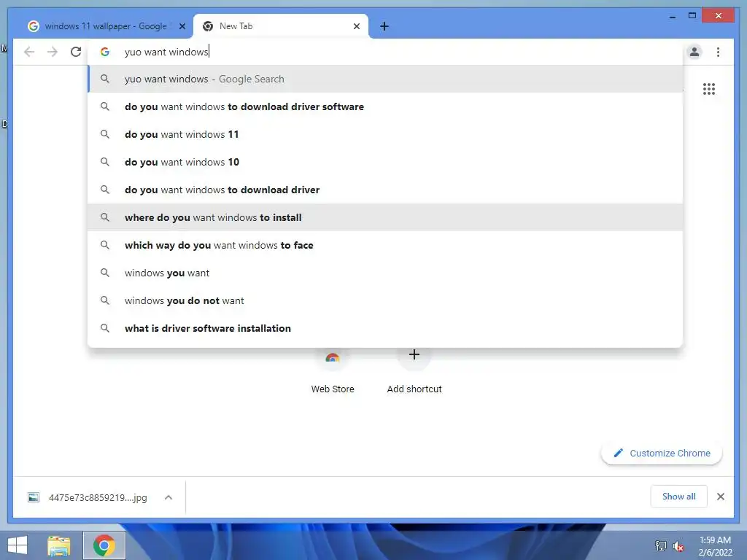Minimize the Chrome window

[672, 17]
